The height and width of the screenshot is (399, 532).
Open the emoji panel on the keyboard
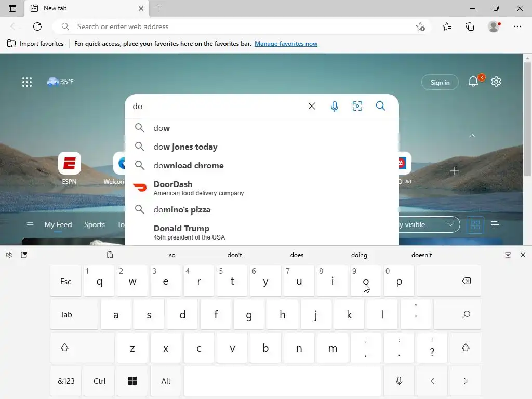coord(24,255)
